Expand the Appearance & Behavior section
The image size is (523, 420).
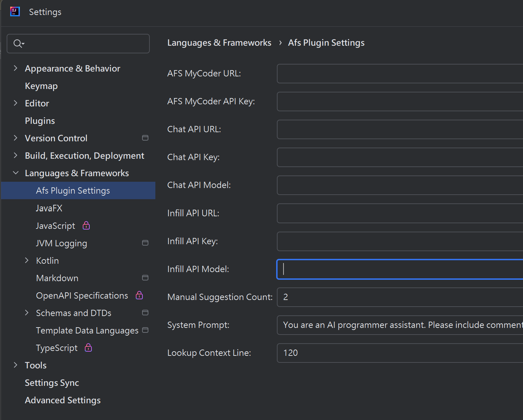15,68
